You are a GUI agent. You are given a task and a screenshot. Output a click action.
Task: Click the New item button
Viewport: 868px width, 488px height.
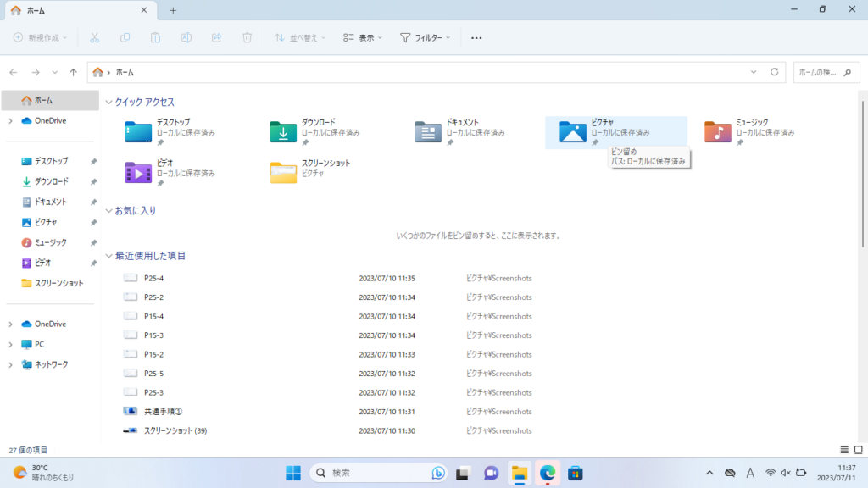pos(41,38)
